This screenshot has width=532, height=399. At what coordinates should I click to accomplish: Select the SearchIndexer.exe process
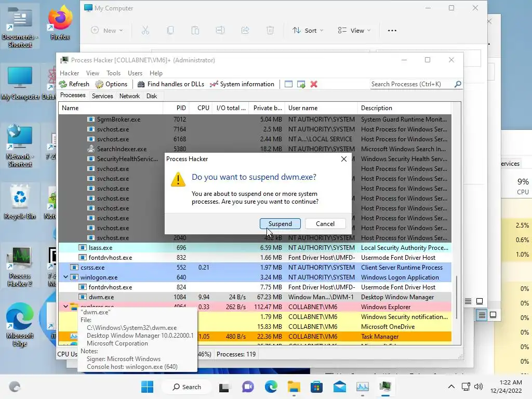[x=255, y=149]
